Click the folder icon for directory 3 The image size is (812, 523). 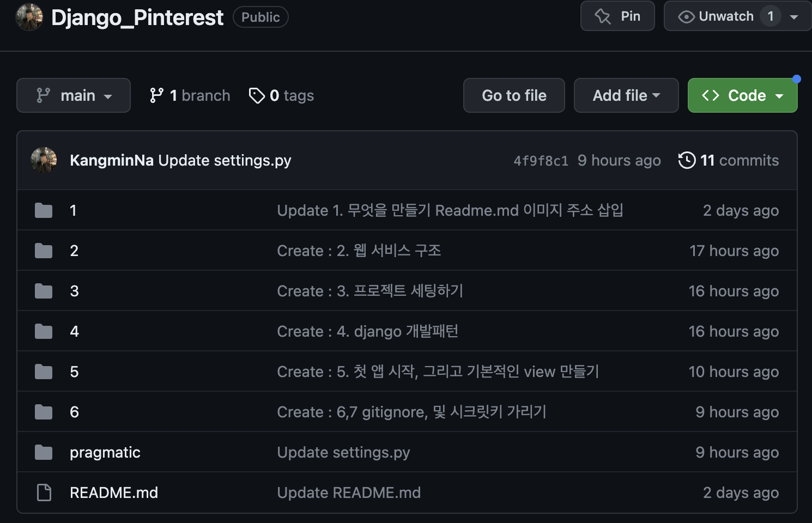tap(44, 291)
